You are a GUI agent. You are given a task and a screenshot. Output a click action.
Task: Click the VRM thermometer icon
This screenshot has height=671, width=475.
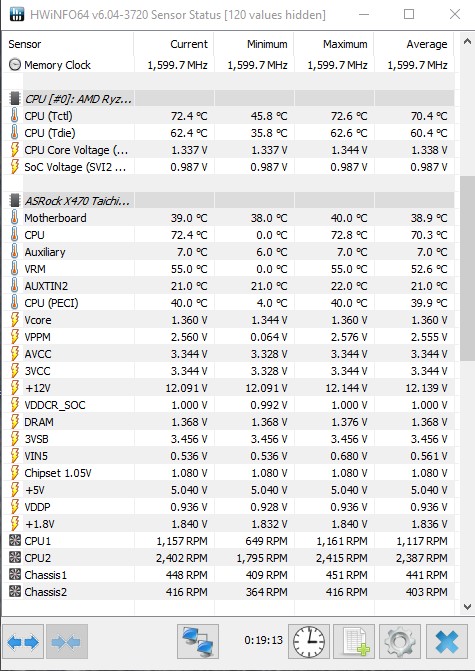15,269
